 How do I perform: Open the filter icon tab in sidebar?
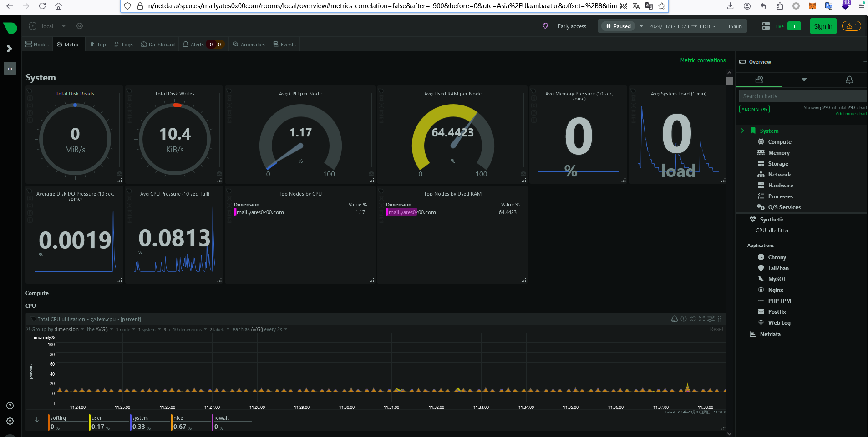[x=804, y=80]
